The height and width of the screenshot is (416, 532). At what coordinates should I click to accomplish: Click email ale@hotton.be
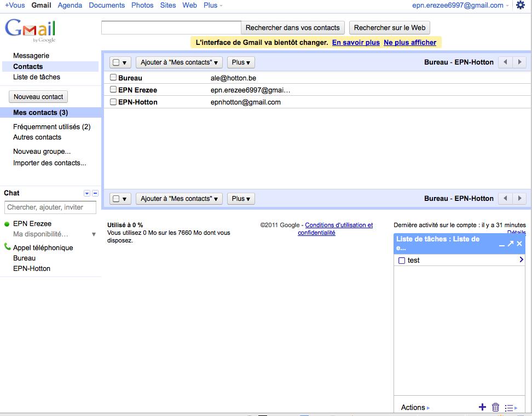tap(233, 78)
